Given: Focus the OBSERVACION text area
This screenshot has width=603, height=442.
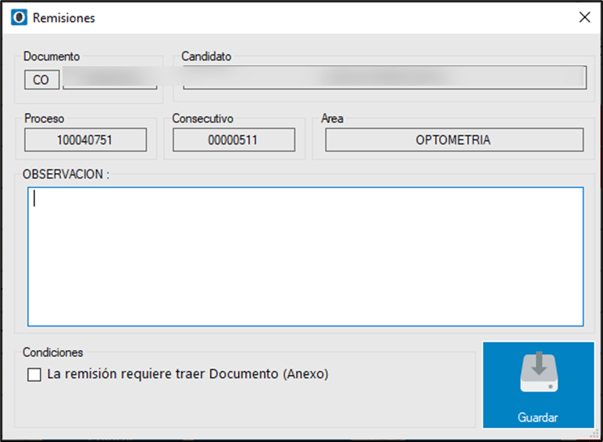Looking at the screenshot, I should [305, 256].
